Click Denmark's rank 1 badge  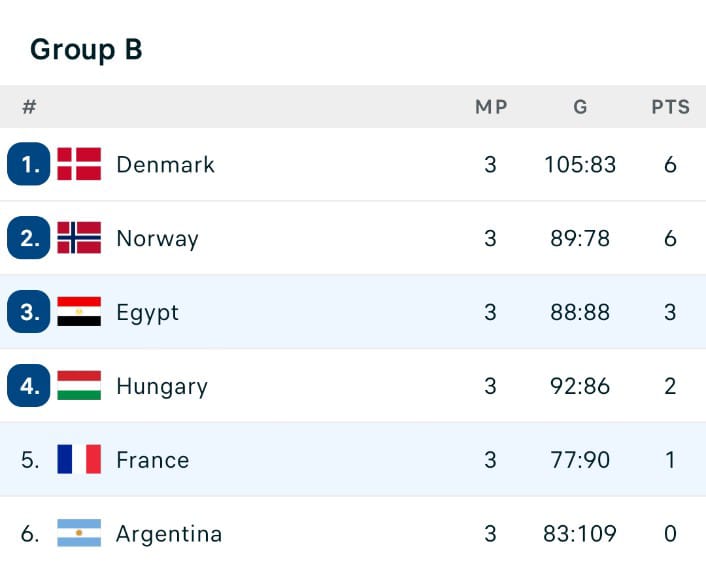[x=29, y=164]
